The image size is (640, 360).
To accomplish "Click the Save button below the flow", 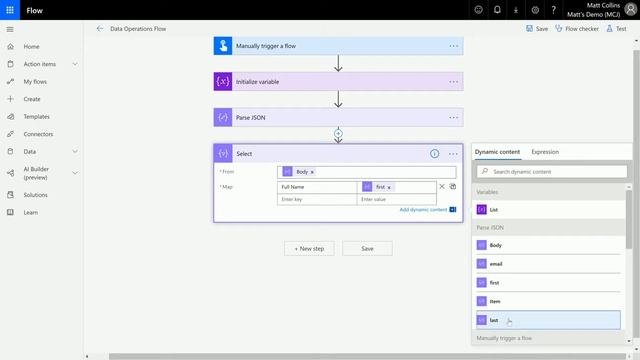I will [367, 249].
